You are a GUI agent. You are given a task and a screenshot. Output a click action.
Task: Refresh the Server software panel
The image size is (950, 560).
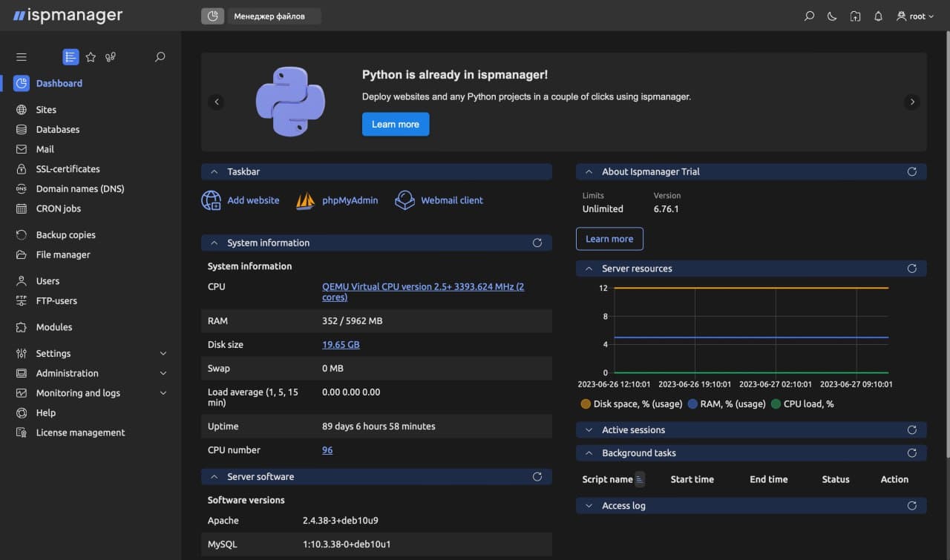click(537, 477)
